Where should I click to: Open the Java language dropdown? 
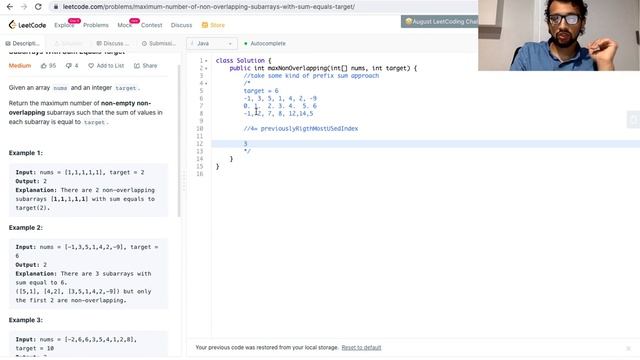click(211, 43)
